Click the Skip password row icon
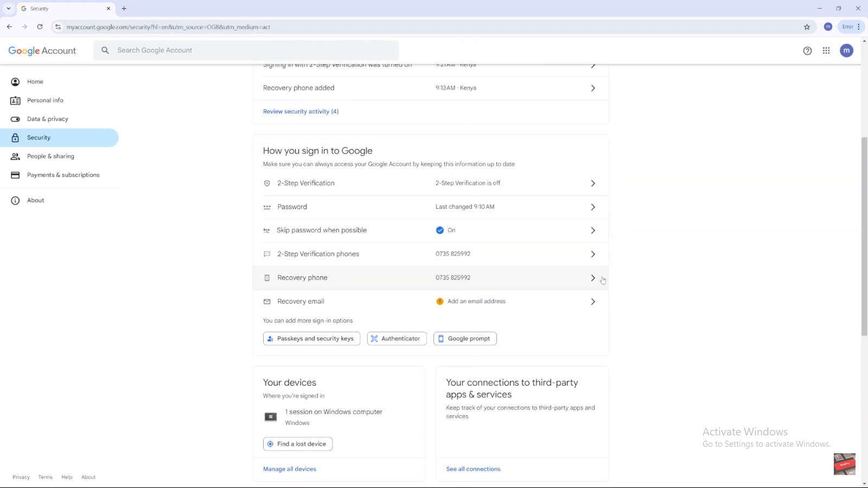The image size is (868, 488). pyautogui.click(x=266, y=230)
